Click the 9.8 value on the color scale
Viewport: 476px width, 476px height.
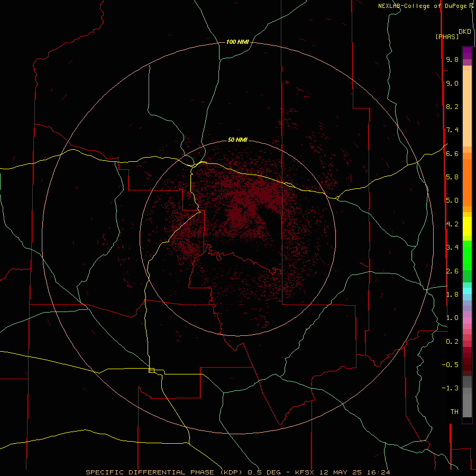(x=452, y=59)
